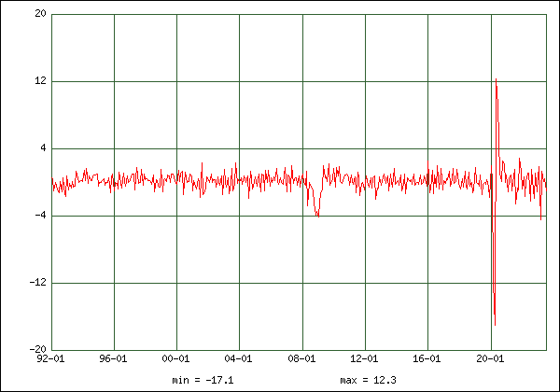Click the x-axis label 92-01

pyautogui.click(x=50, y=358)
